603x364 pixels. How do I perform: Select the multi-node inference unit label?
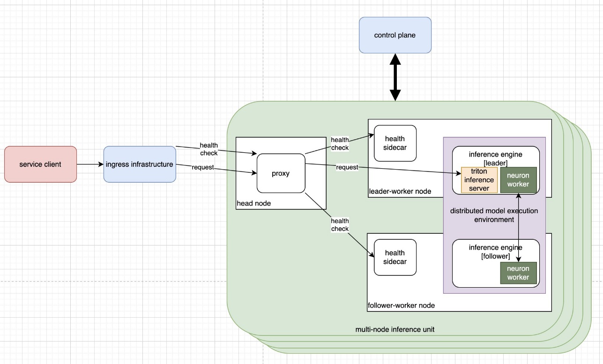tap(395, 329)
